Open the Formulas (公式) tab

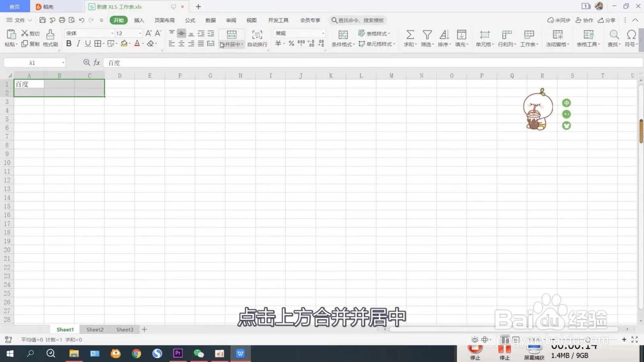point(190,20)
